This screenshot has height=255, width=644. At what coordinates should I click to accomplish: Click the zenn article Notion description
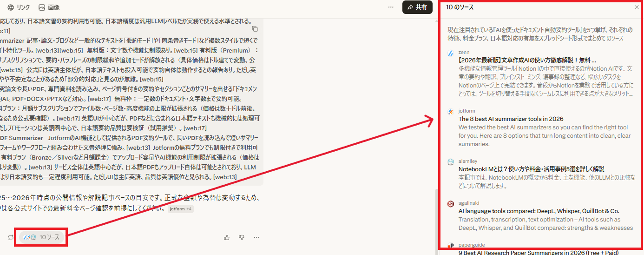click(x=545, y=81)
